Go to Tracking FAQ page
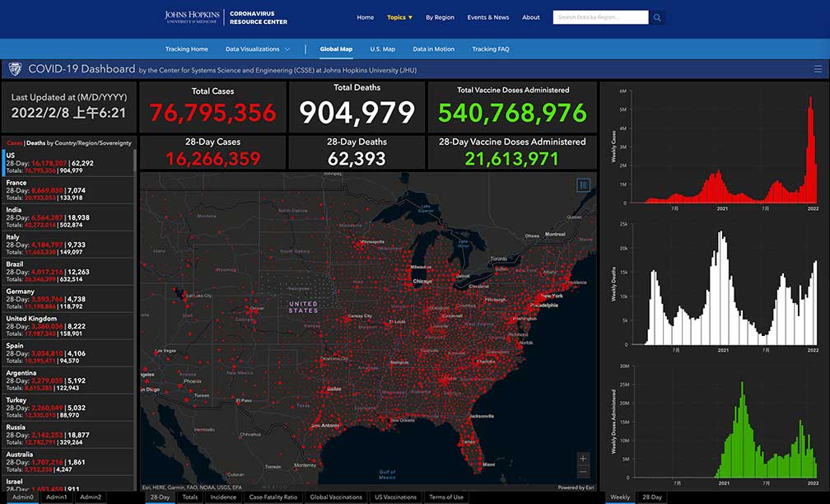 point(490,49)
